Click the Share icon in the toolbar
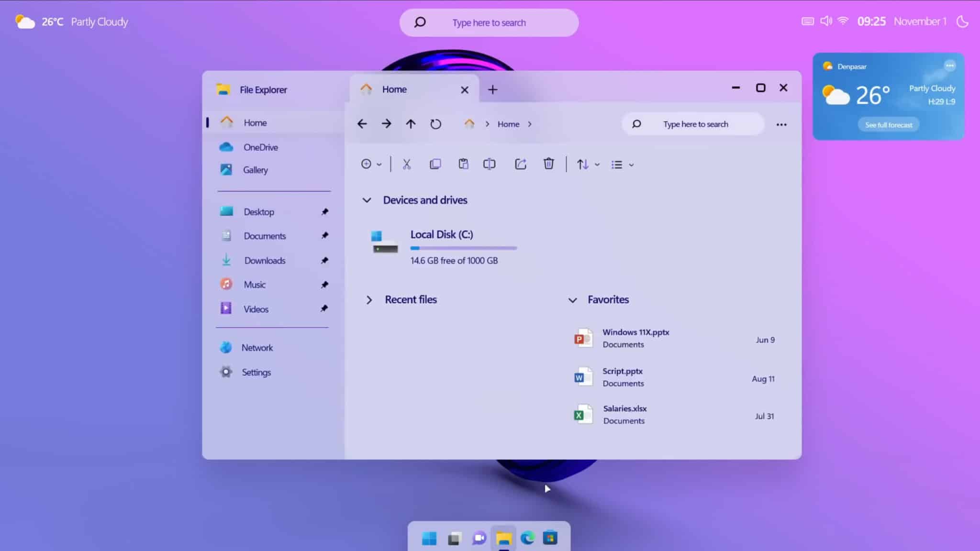 point(521,164)
